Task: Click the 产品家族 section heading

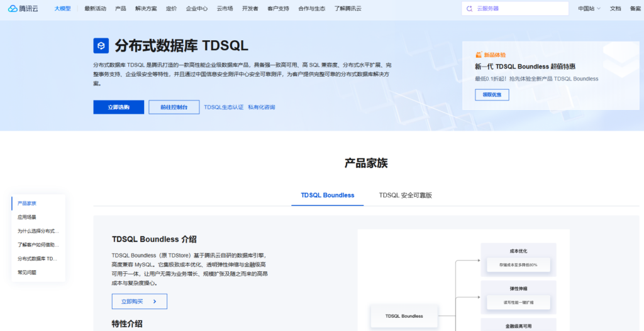Action: (366, 163)
